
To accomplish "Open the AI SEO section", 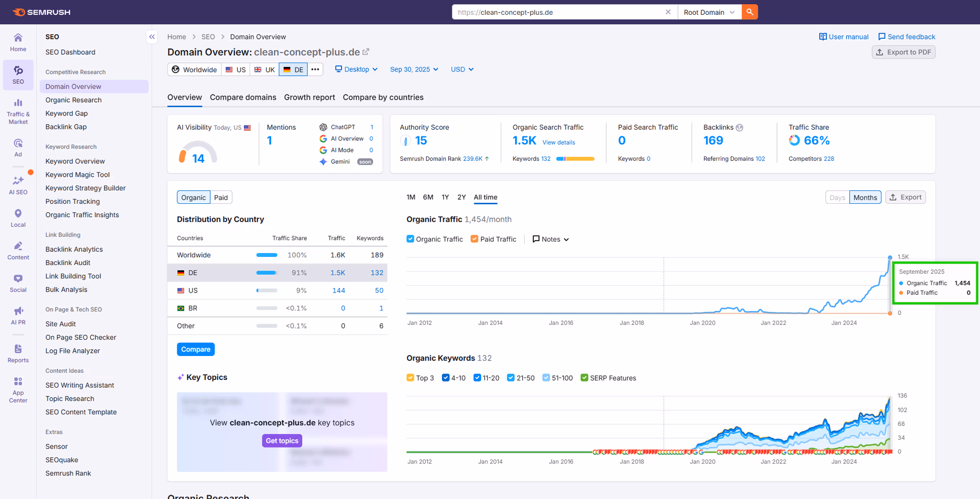I will point(18,185).
